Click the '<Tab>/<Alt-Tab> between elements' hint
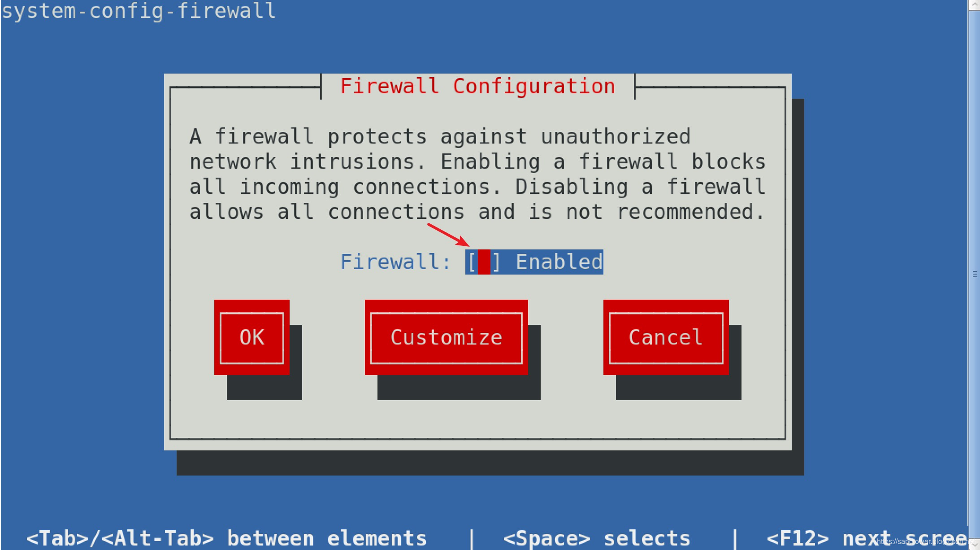The width and height of the screenshot is (980, 550). coord(226,538)
